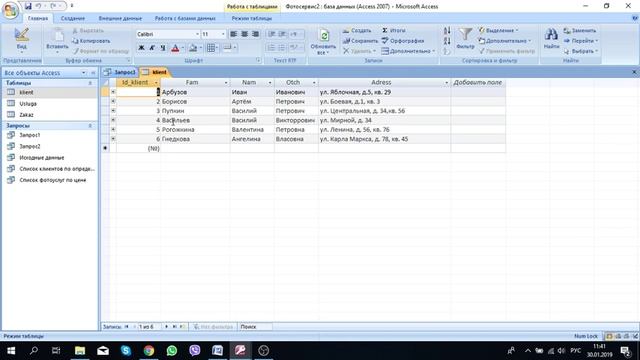This screenshot has height=360, width=640.
Task: Open Выбрать select dropdown
Action: (x=580, y=51)
